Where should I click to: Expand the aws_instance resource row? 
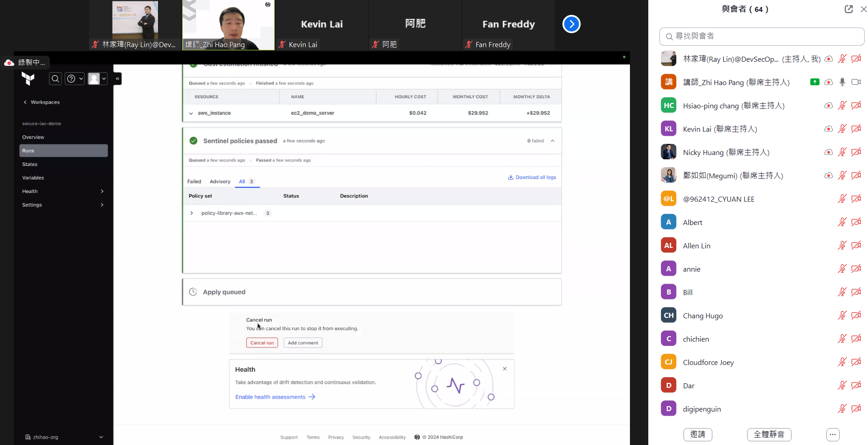point(191,113)
